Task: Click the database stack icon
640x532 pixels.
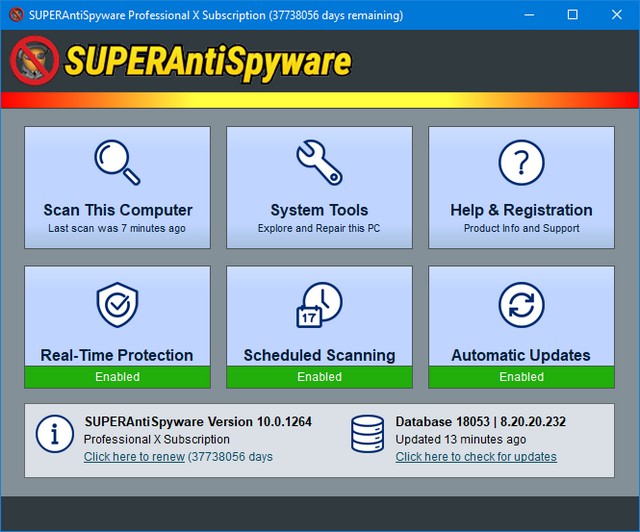Action: tap(368, 434)
